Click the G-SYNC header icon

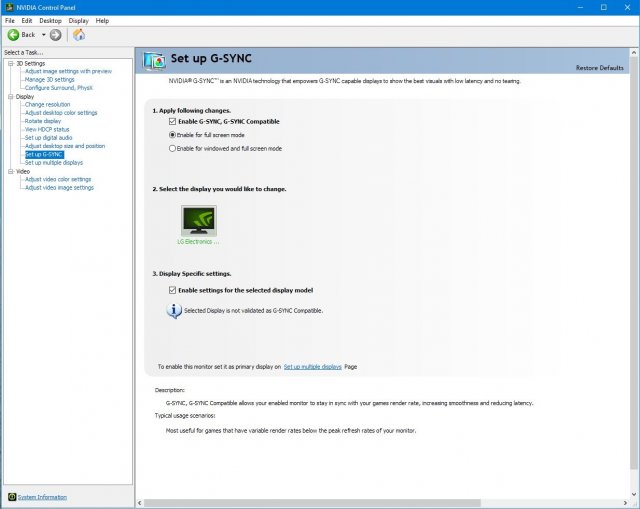click(155, 61)
